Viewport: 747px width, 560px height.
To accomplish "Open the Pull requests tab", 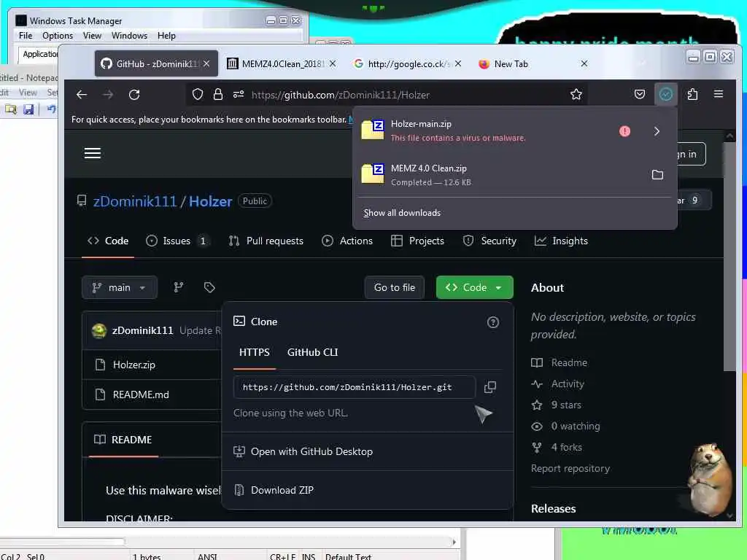I will (x=266, y=241).
